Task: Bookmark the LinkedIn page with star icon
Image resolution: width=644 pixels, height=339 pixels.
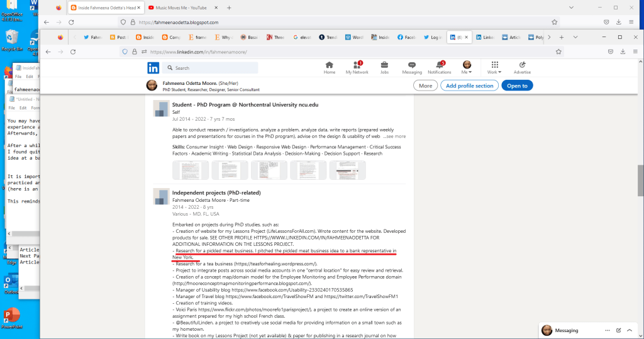Action: tap(558, 52)
